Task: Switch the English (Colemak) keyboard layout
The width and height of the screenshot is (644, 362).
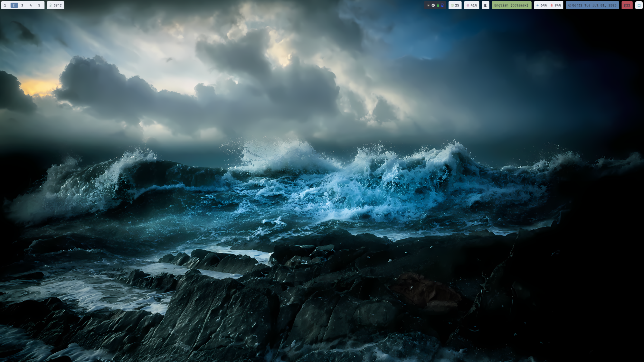Action: click(x=511, y=5)
